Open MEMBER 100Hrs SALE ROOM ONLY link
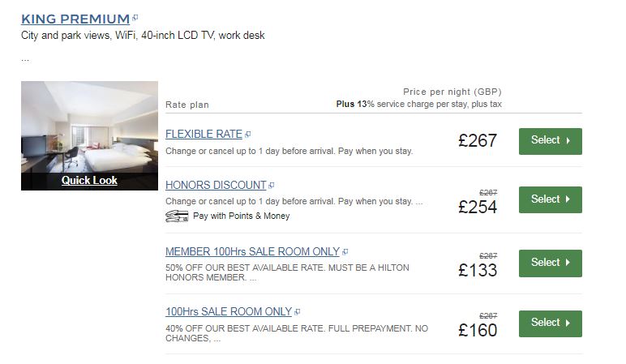The image size is (626, 364). point(251,251)
